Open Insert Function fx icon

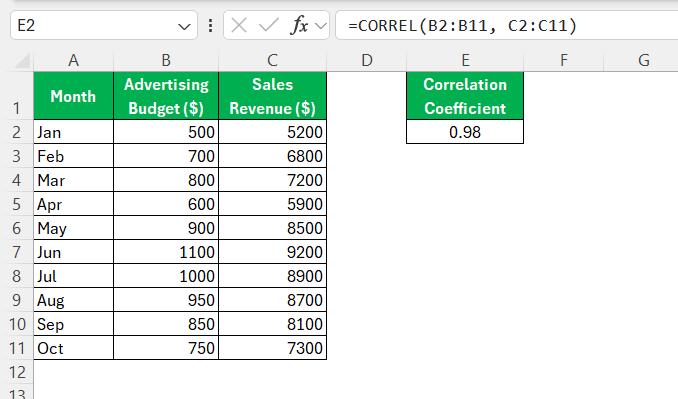(299, 26)
